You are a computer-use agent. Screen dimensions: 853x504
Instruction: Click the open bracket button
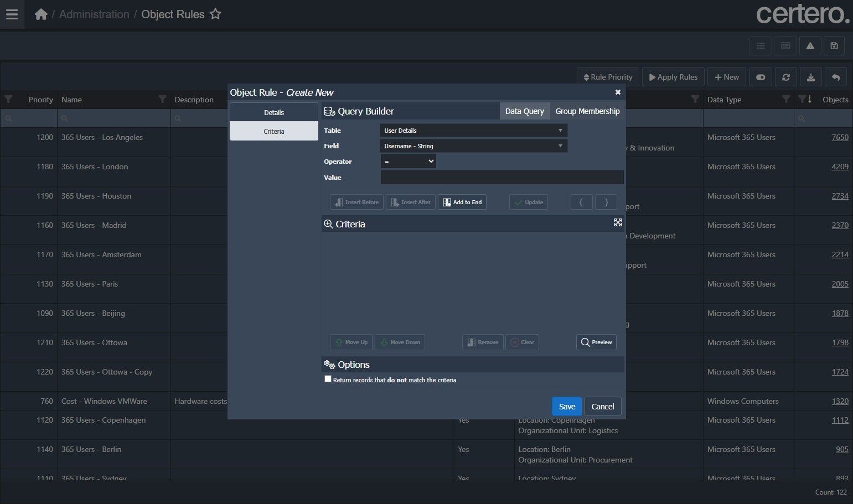point(581,202)
